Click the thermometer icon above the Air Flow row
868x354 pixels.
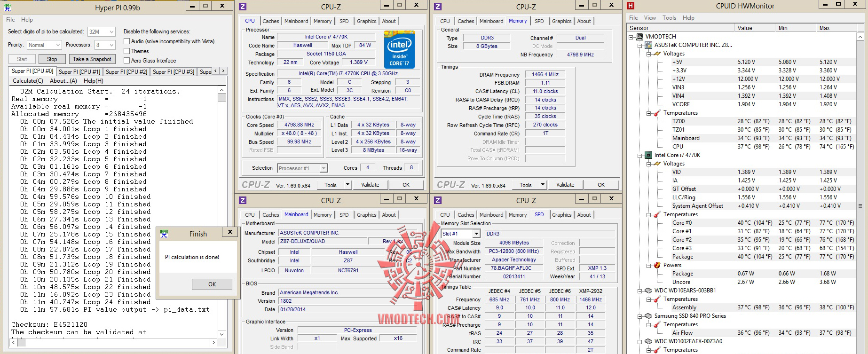point(657,324)
